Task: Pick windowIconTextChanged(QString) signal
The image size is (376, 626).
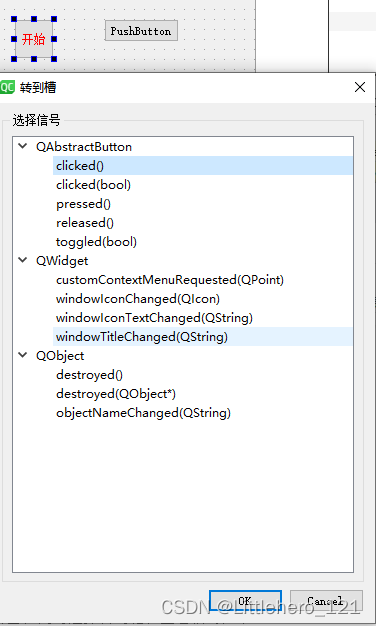Action: [203, 318]
